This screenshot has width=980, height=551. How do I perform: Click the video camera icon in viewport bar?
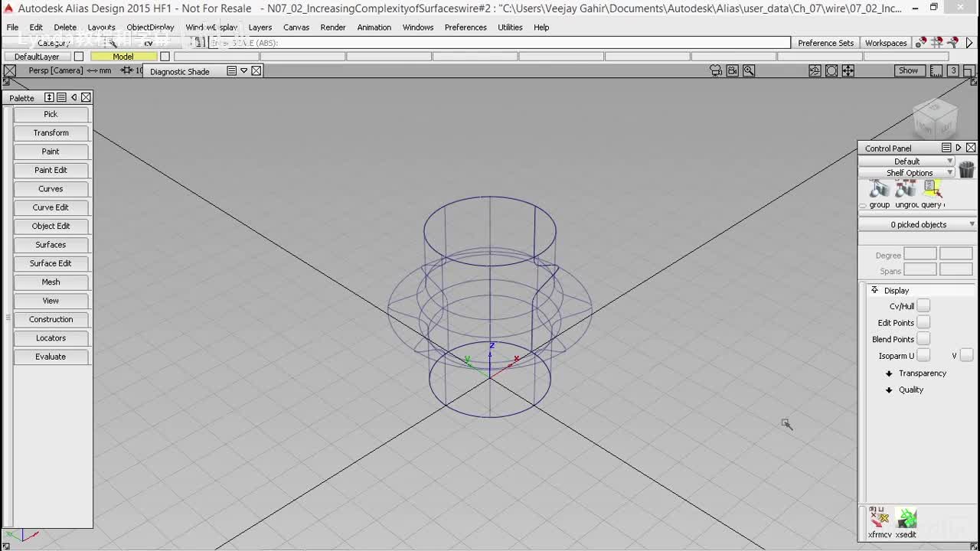click(x=732, y=70)
